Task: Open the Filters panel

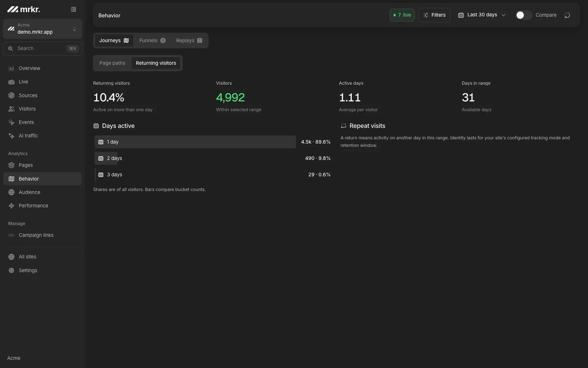Action: [434, 15]
